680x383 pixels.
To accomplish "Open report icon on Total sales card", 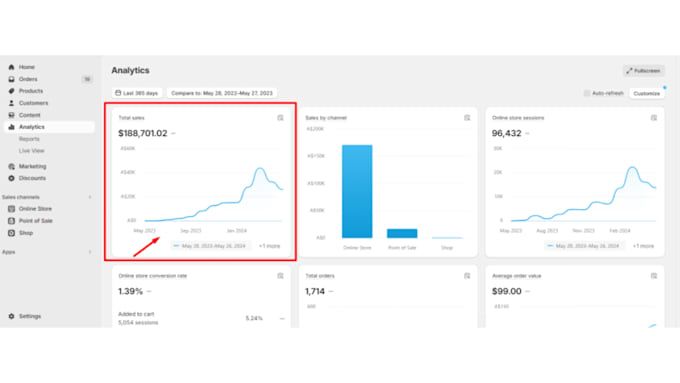I will point(280,118).
